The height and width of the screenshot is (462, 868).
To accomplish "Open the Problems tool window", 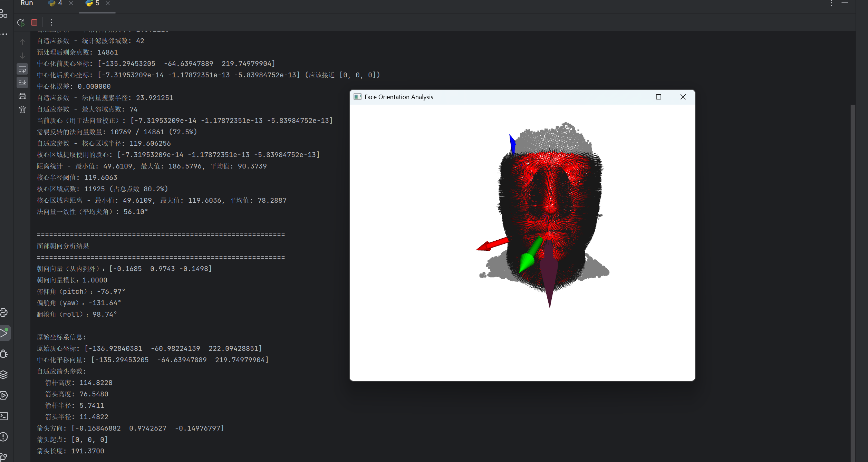I will [x=4, y=437].
